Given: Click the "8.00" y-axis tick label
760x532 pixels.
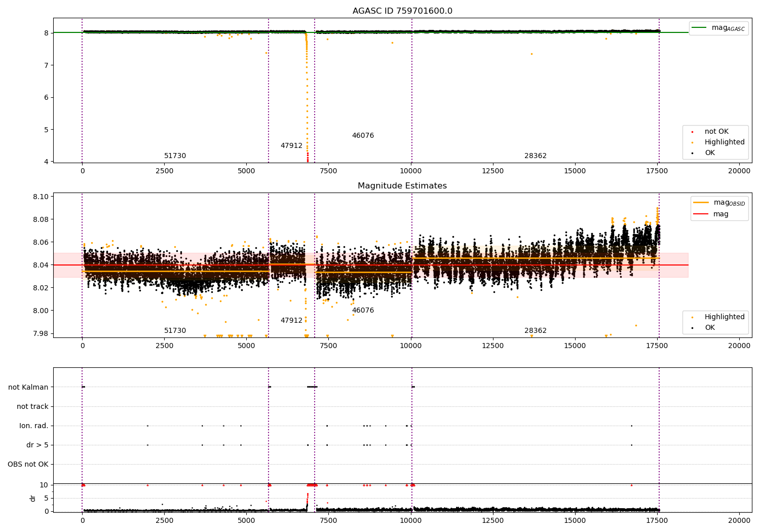Looking at the screenshot, I should [x=41, y=311].
